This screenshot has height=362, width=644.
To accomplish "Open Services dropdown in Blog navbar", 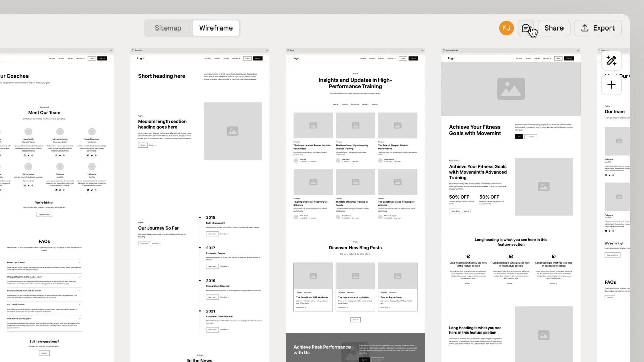I will point(391,58).
